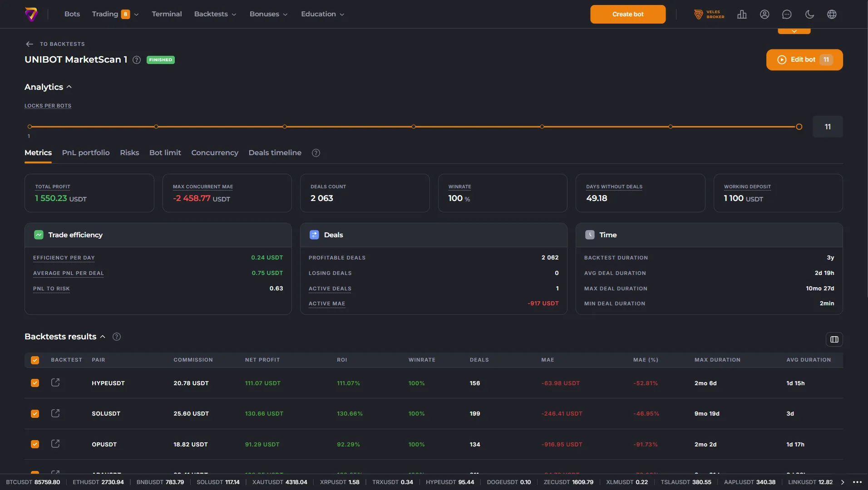Toggle dark mode moon icon
The width and height of the screenshot is (868, 490).
click(809, 14)
